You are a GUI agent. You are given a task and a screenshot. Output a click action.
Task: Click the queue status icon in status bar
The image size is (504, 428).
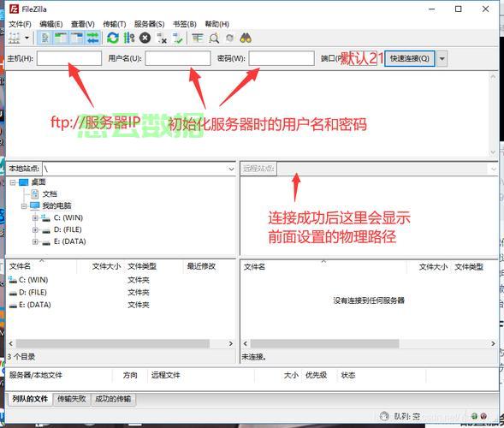pos(384,416)
